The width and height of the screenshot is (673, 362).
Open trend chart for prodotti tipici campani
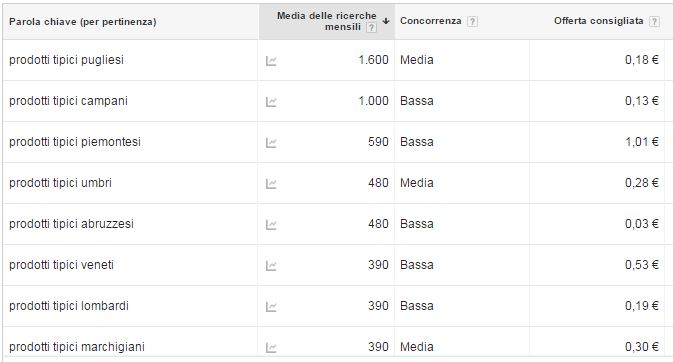(271, 102)
